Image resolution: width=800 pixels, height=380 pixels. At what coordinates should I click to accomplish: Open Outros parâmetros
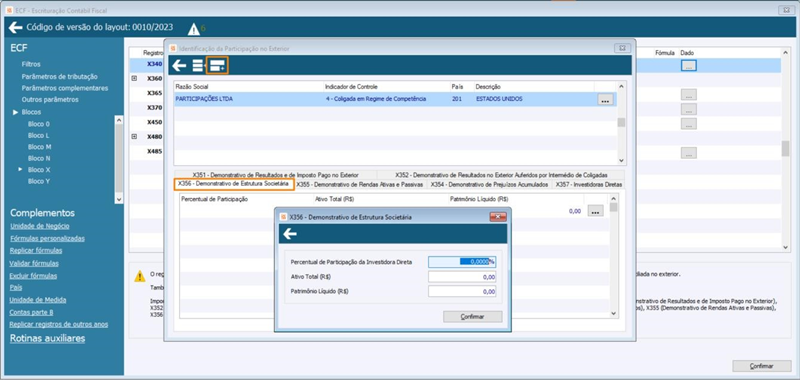pyautogui.click(x=50, y=99)
